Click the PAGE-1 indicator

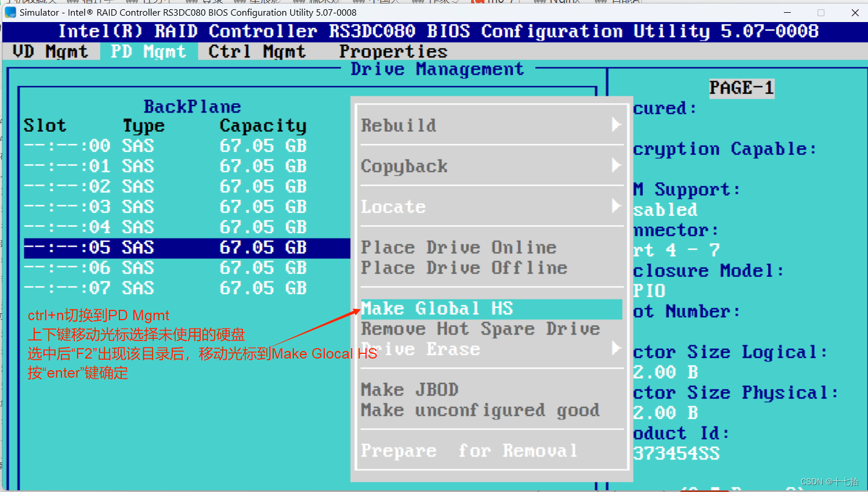742,88
